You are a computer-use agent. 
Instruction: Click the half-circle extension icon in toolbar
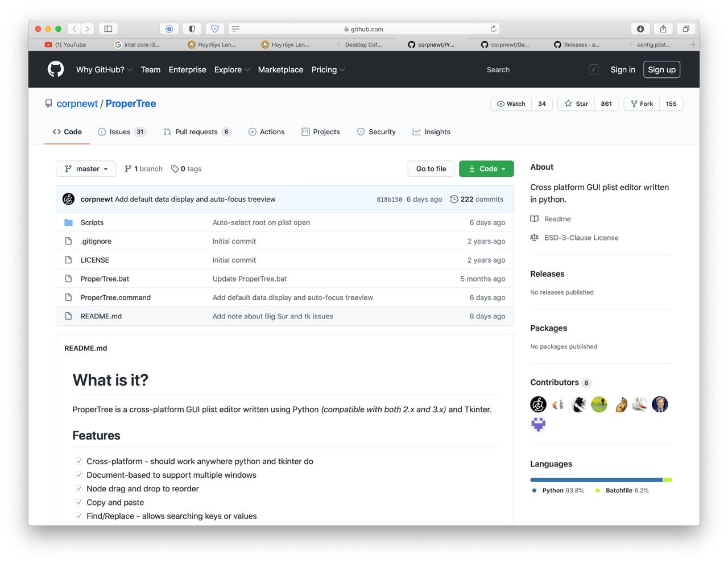(192, 28)
